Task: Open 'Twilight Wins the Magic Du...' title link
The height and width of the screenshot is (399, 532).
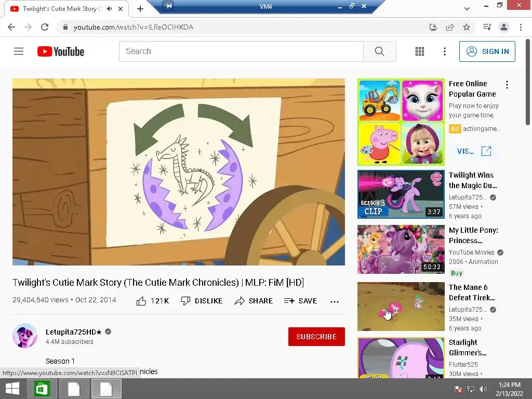Action: coord(473,180)
